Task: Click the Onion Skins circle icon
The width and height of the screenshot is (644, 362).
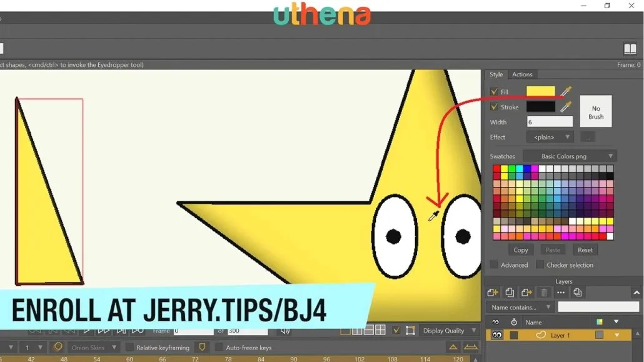Action: pos(58,347)
